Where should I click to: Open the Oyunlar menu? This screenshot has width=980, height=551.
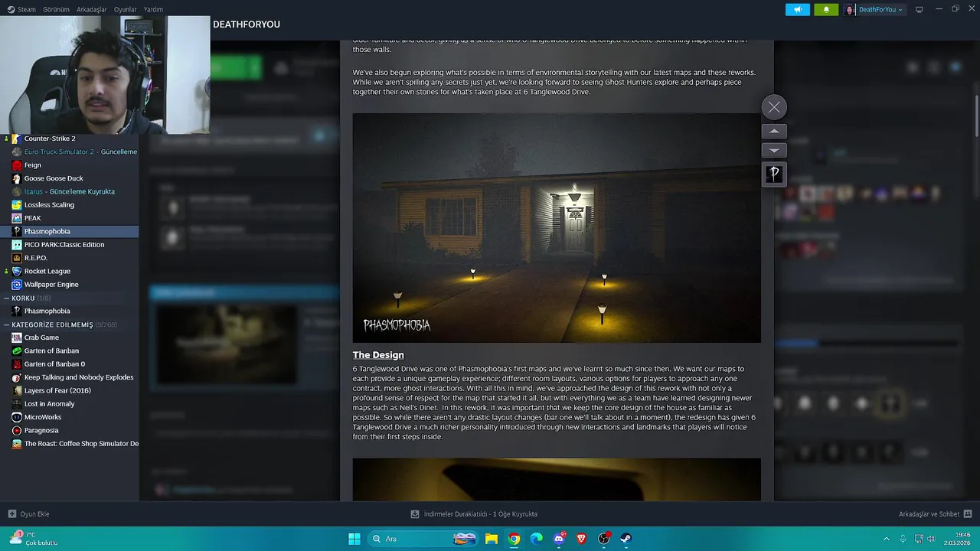point(126,9)
